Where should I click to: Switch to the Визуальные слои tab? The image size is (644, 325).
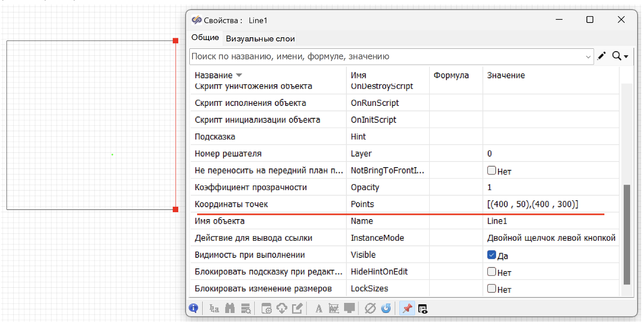260,39
